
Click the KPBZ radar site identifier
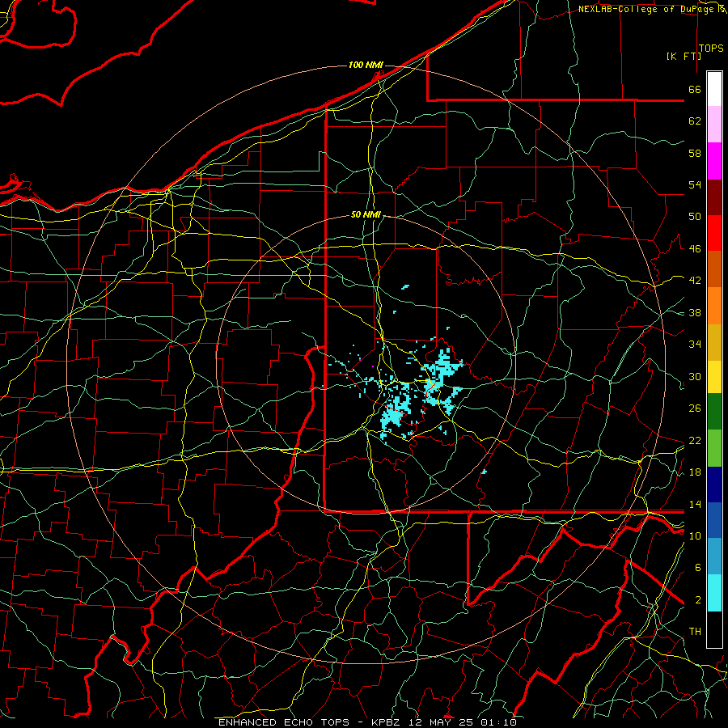pyautogui.click(x=385, y=722)
